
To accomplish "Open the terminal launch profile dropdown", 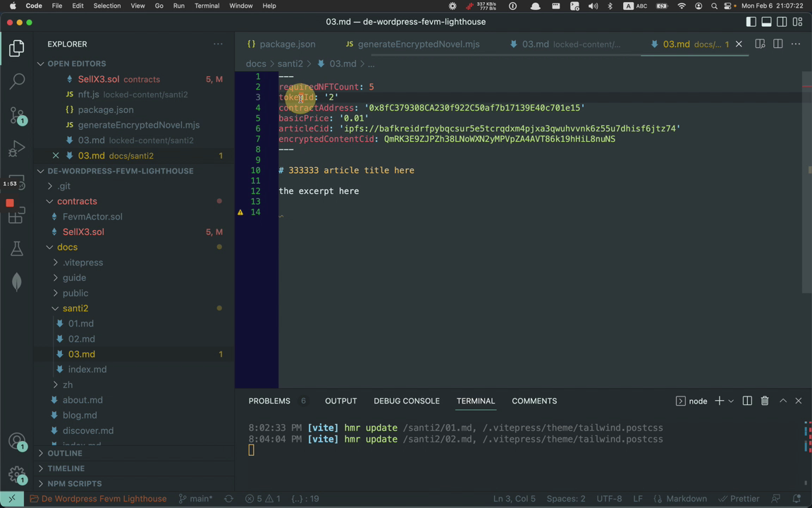I will (x=731, y=401).
